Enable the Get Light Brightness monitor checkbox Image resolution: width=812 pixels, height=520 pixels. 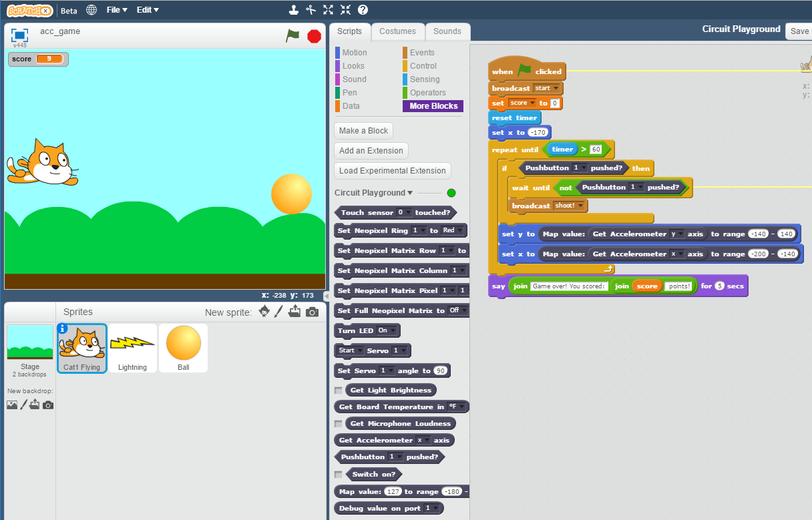pos(338,390)
